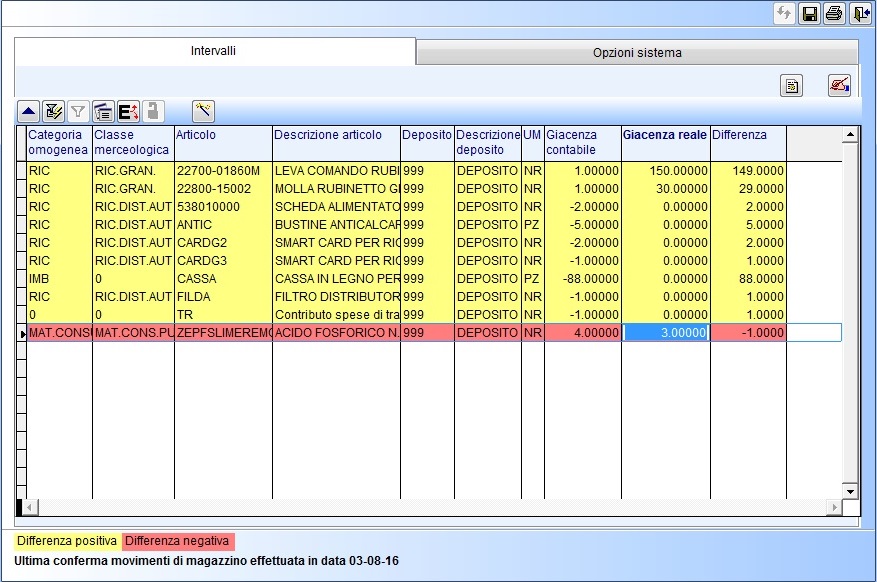
Task: Exit the window via door icon
Action: click(x=860, y=13)
